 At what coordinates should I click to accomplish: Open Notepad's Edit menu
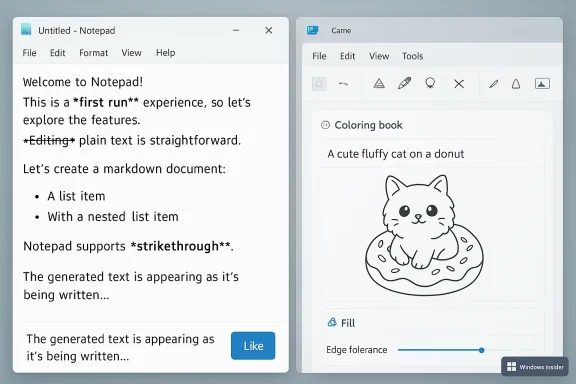[x=58, y=53]
